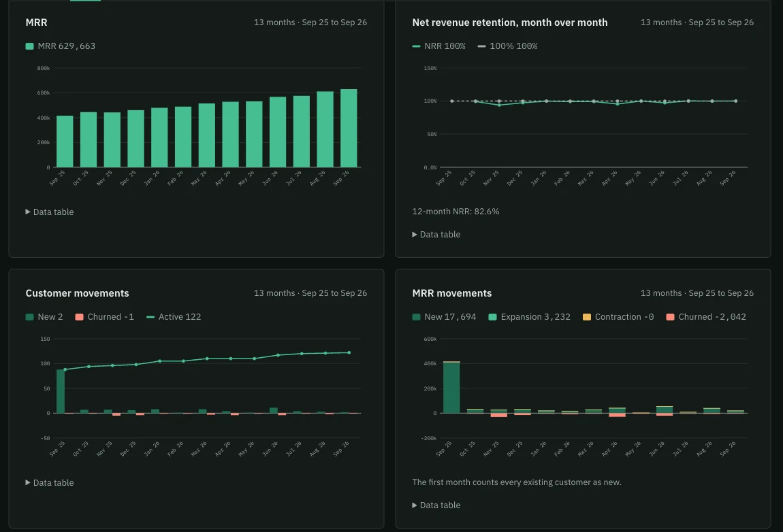Image resolution: width=783 pixels, height=532 pixels.
Task: Click the Customer movements title
Action: point(78,293)
